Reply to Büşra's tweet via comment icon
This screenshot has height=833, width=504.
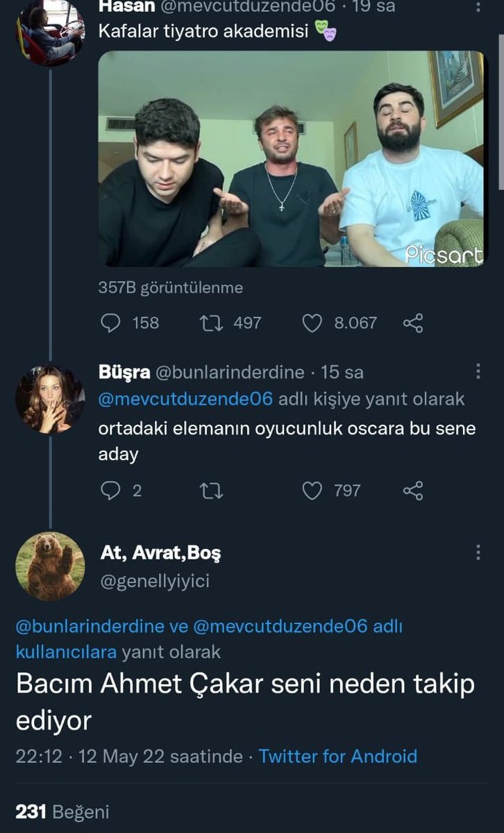pos(112,491)
